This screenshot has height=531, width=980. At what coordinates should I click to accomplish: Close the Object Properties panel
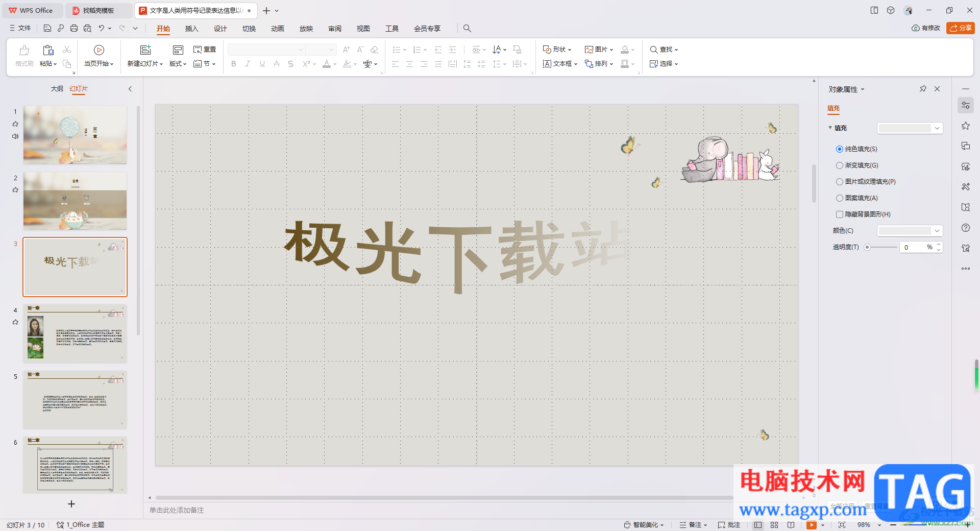(937, 89)
